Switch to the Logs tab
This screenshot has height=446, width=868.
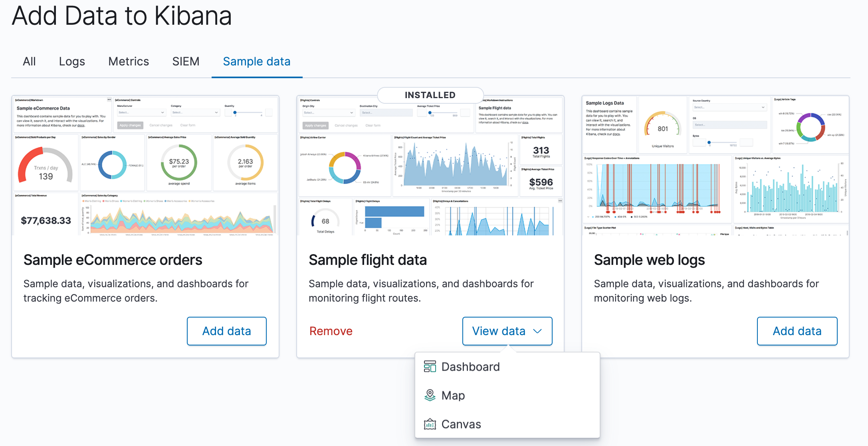point(72,61)
